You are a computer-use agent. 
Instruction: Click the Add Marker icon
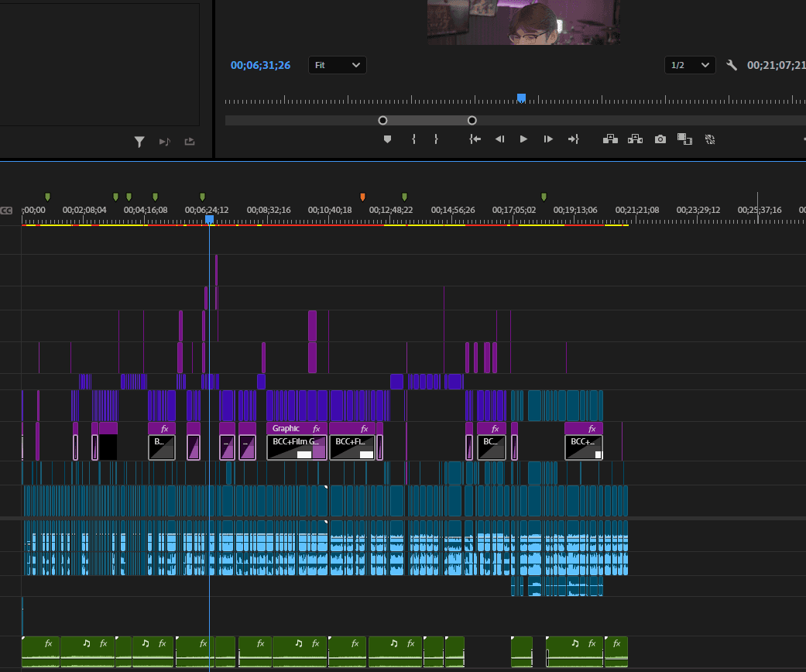coord(388,139)
